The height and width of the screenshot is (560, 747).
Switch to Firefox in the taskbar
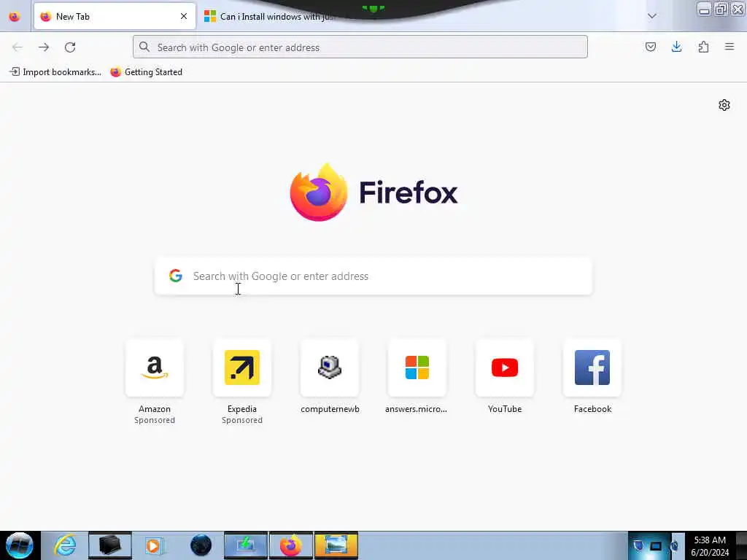(x=290, y=545)
